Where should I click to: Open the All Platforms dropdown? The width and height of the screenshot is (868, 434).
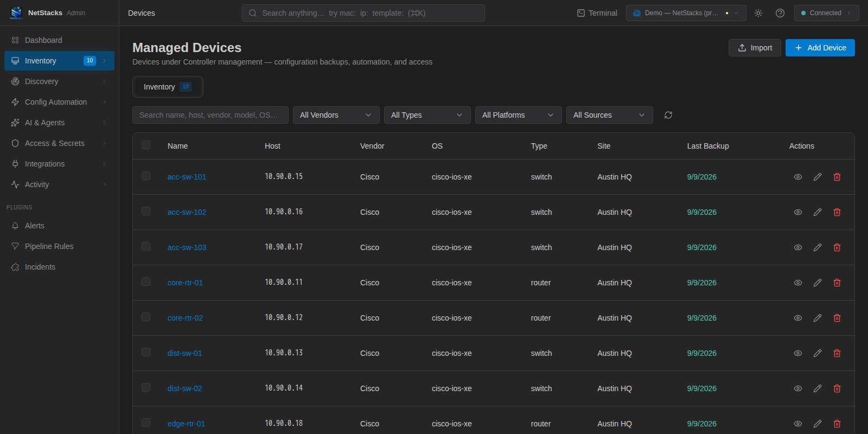click(x=519, y=115)
